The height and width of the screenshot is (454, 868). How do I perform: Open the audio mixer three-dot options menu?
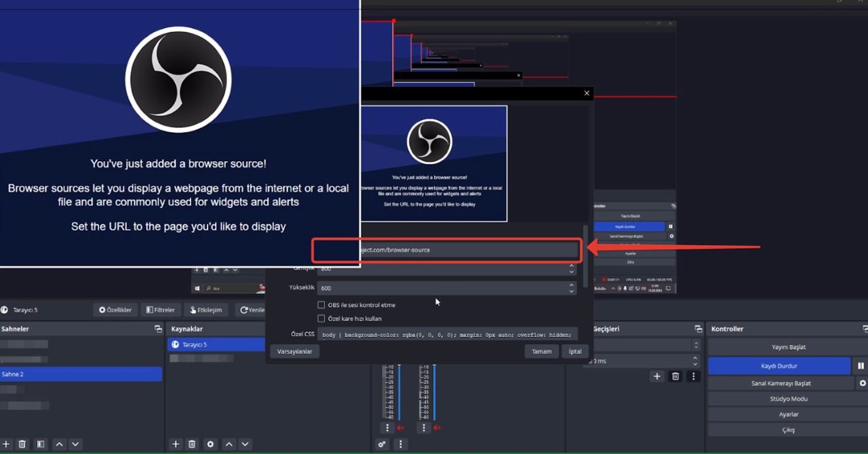coord(401,444)
